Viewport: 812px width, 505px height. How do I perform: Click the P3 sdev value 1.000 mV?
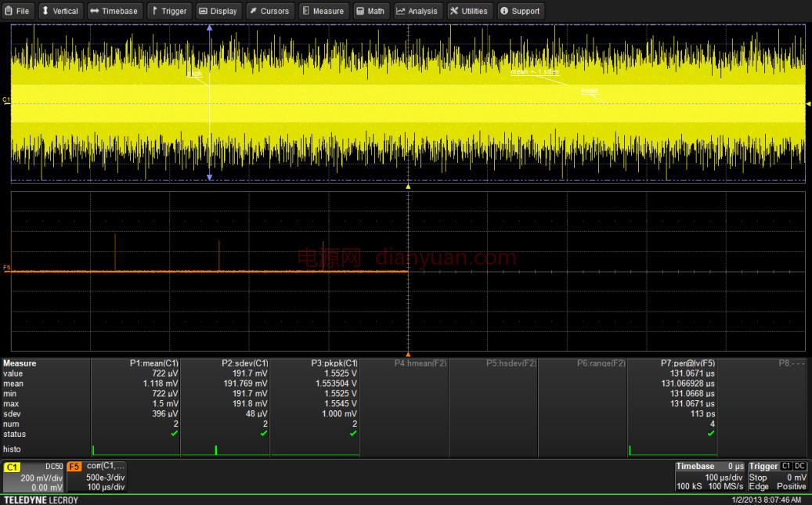(339, 413)
